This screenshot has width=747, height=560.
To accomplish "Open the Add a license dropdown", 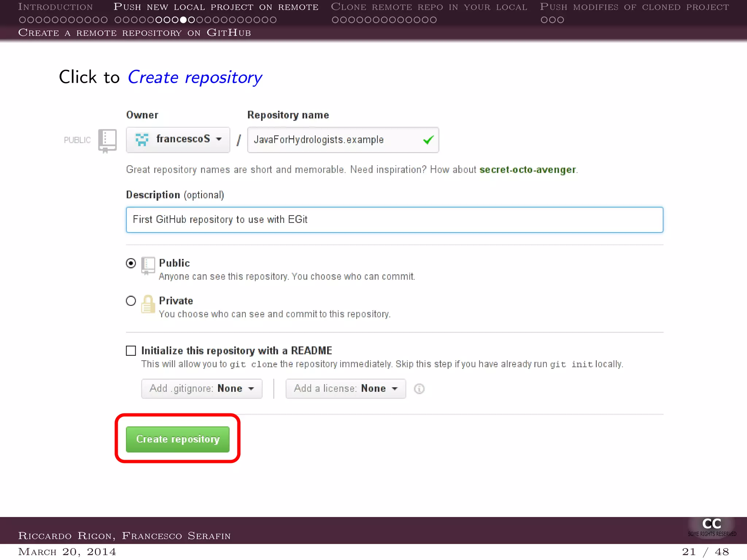I will (x=346, y=389).
